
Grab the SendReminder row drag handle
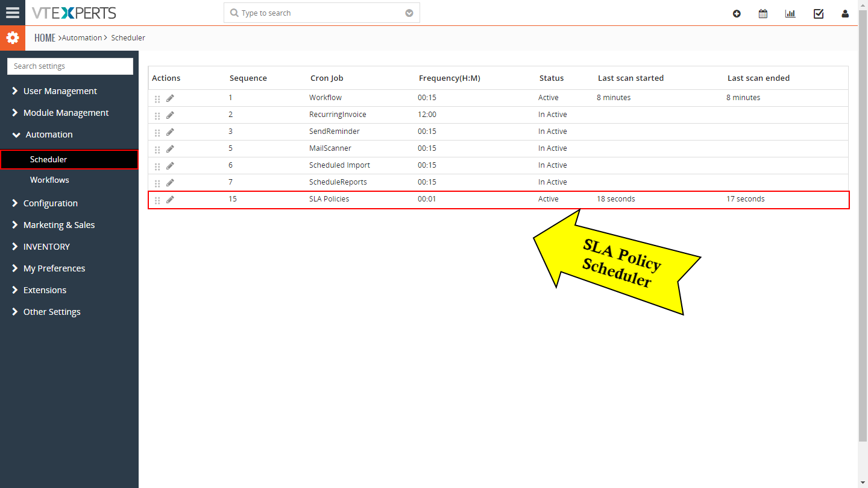click(x=157, y=133)
